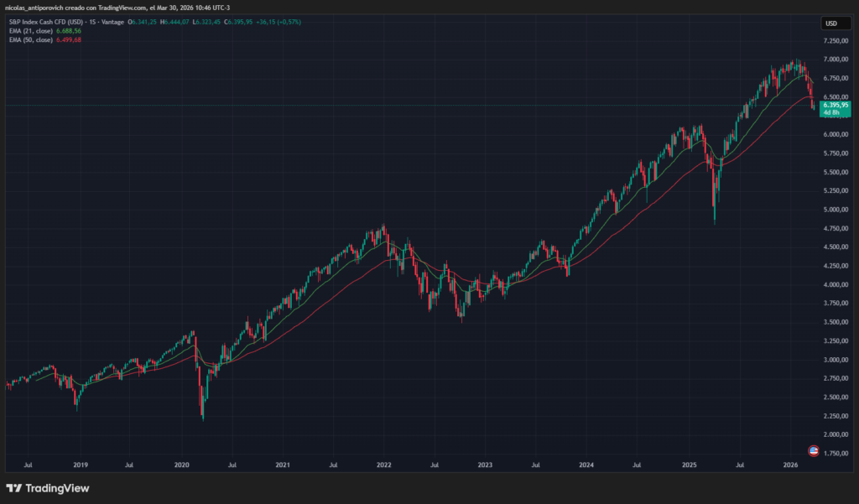Click the US flag market status icon

(812, 450)
